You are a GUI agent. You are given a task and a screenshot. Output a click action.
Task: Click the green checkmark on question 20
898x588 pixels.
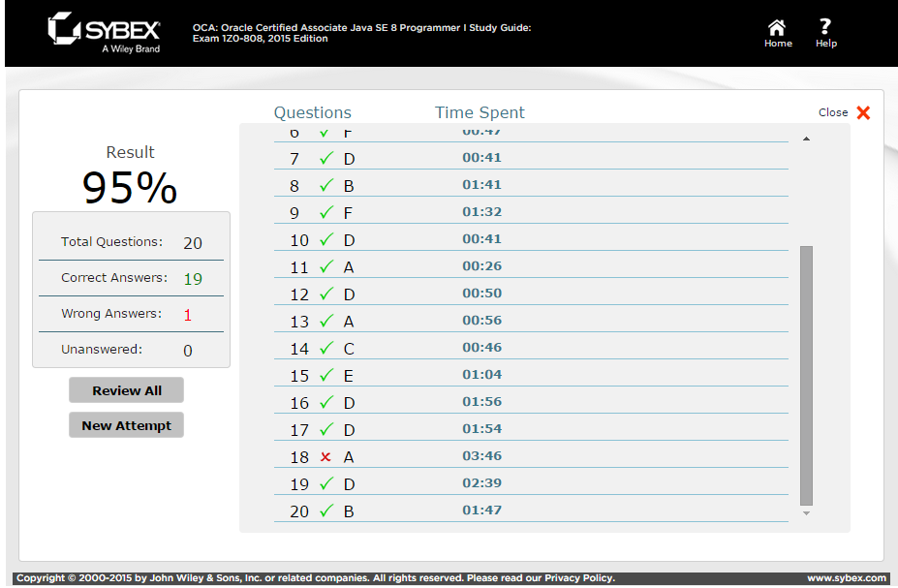326,511
